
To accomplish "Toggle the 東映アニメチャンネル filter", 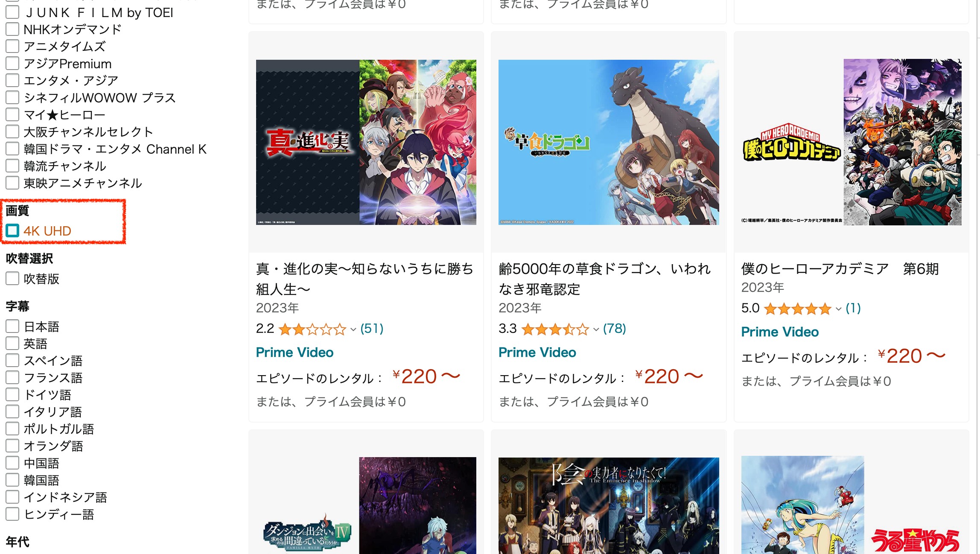I will point(12,183).
